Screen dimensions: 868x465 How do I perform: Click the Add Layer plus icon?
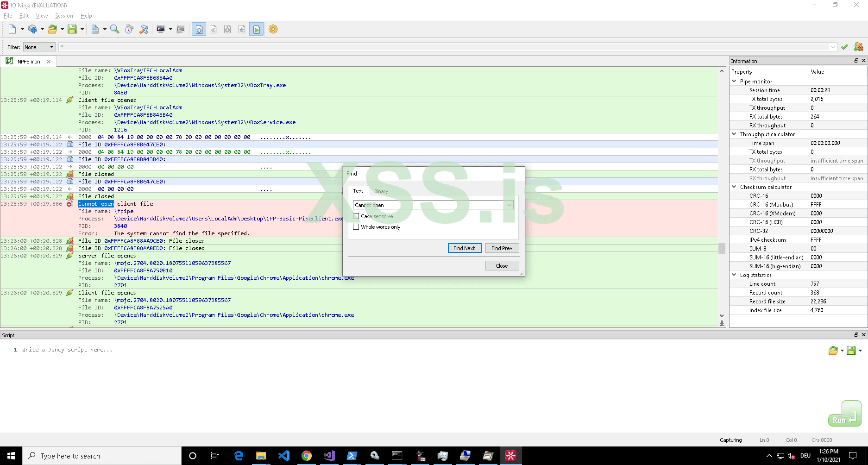click(x=32, y=29)
